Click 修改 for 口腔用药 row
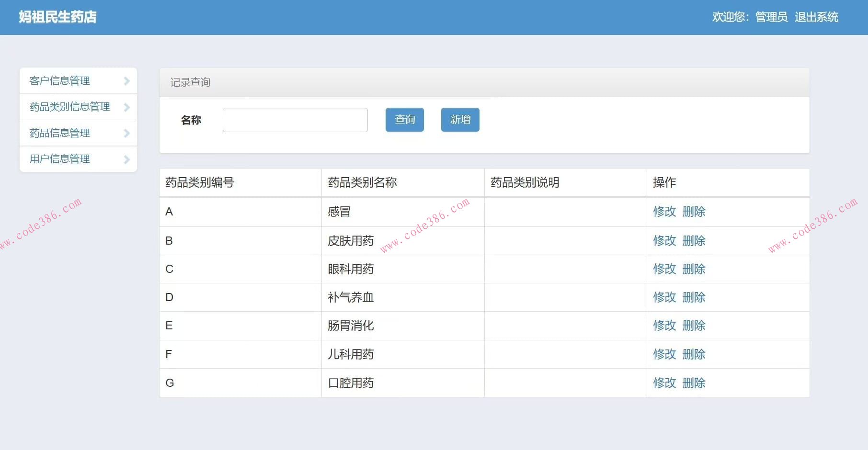This screenshot has width=868, height=450. click(664, 383)
